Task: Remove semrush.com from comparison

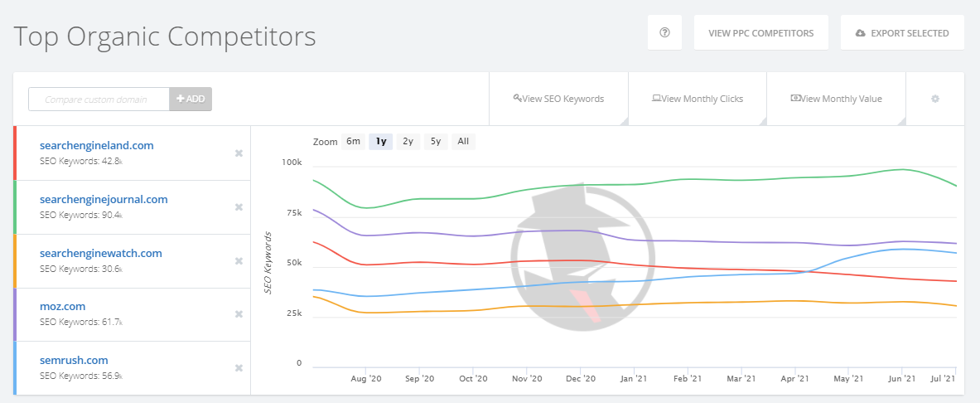Action: point(239,368)
